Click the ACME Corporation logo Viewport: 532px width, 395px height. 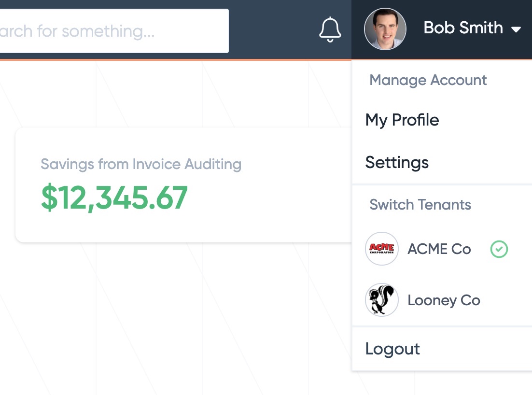pyautogui.click(x=382, y=249)
